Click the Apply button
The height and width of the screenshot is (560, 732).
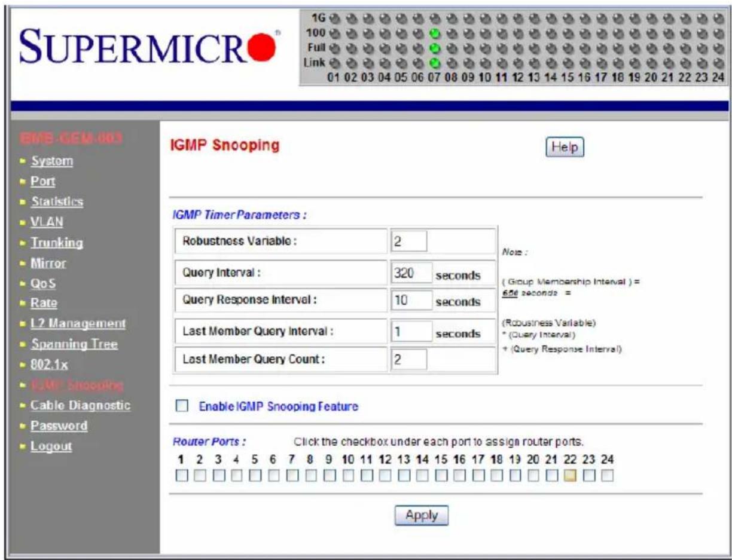422,515
